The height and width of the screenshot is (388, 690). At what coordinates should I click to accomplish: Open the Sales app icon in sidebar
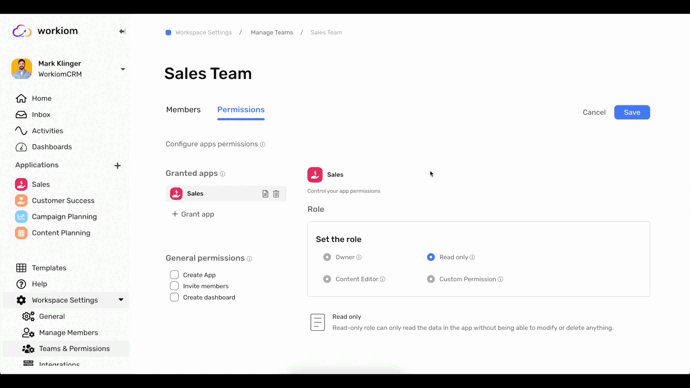pyautogui.click(x=21, y=184)
